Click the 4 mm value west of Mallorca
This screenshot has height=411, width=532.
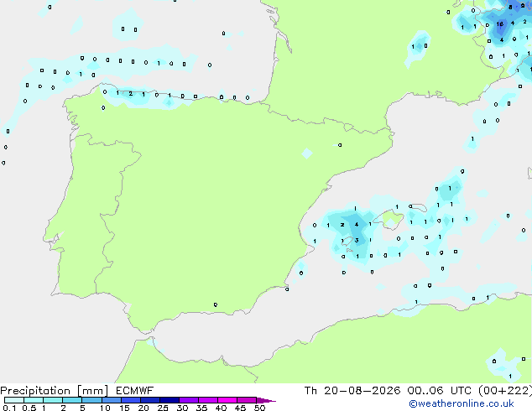(x=357, y=225)
